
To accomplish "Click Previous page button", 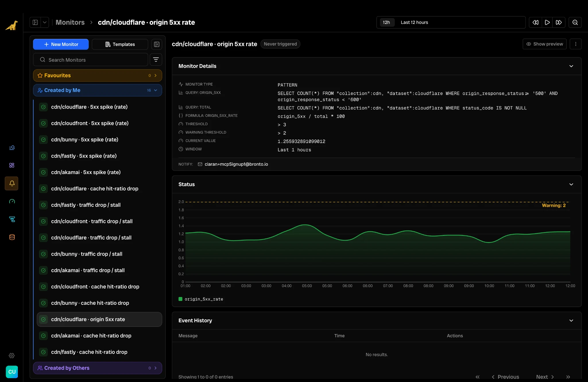I will click(x=506, y=377).
